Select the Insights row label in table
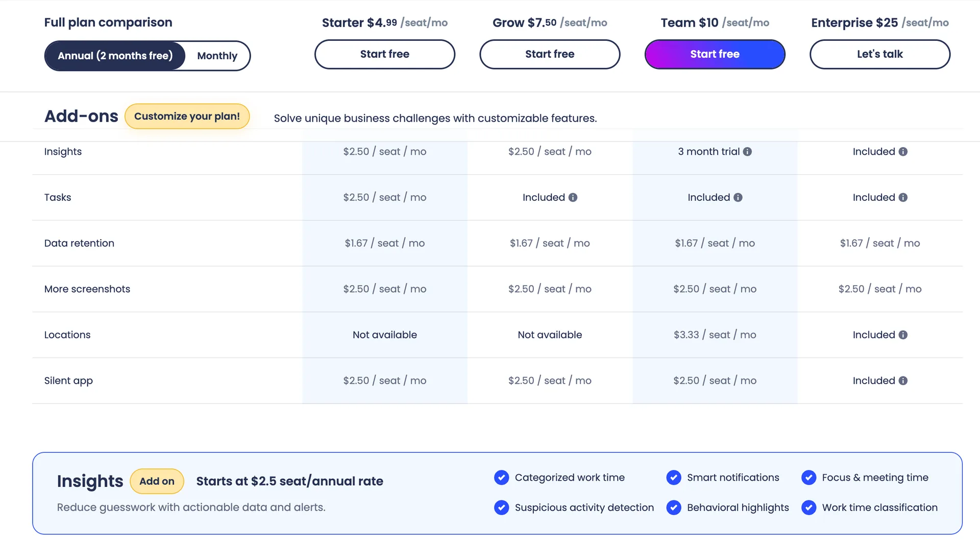Image resolution: width=980 pixels, height=542 pixels. pos(63,152)
